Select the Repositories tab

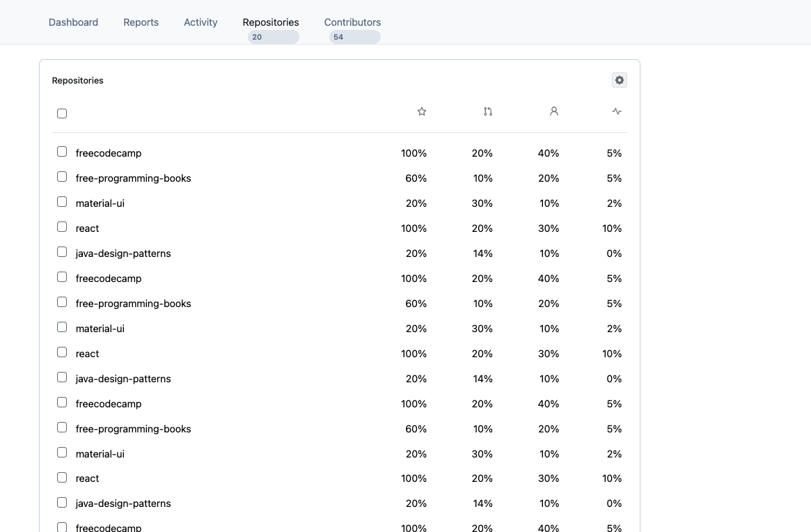(x=271, y=22)
